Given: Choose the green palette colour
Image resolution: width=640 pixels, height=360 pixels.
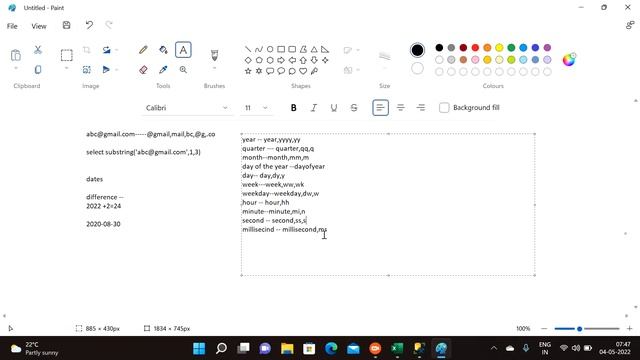Looking at the screenshot, I should tap(511, 48).
